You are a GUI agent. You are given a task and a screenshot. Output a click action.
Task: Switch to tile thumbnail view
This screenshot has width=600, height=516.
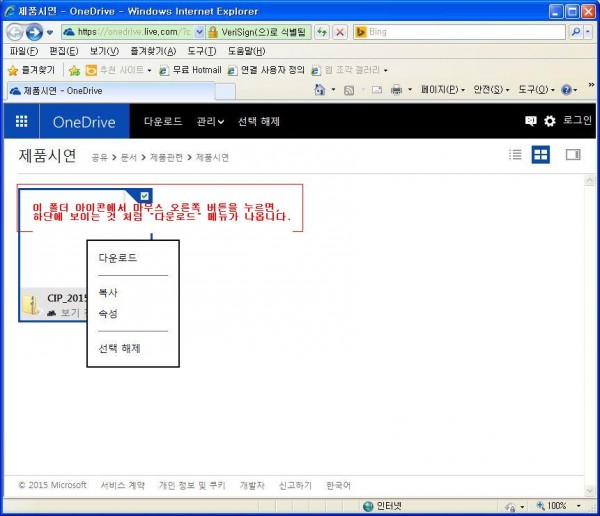(x=540, y=155)
